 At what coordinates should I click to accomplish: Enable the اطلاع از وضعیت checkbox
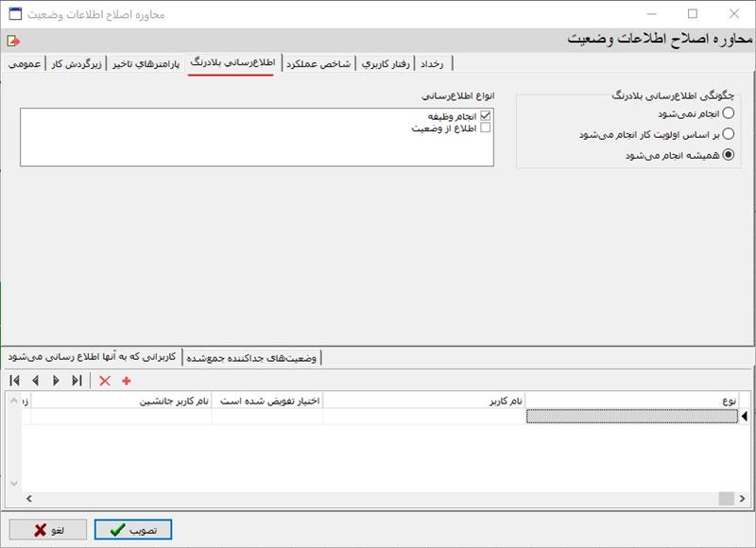[486, 128]
